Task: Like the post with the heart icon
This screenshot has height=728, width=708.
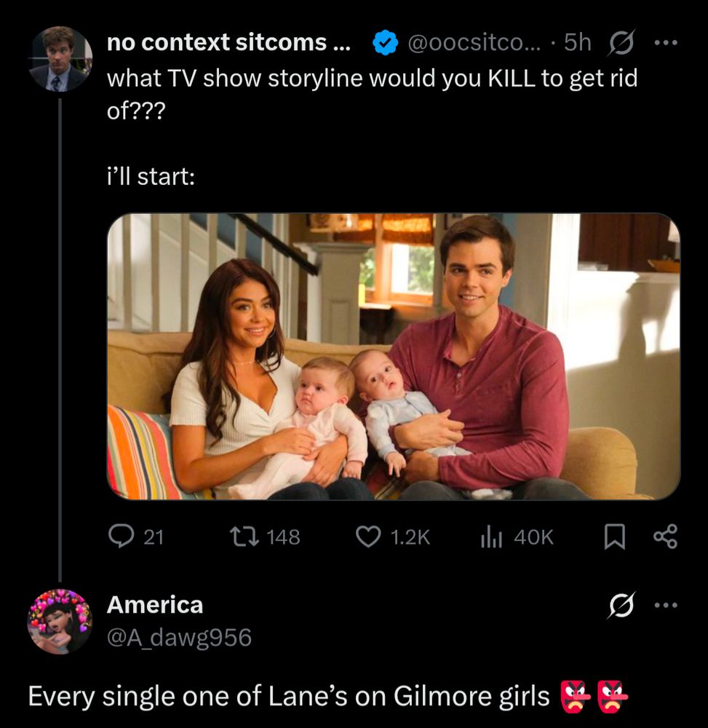Action: point(369,537)
